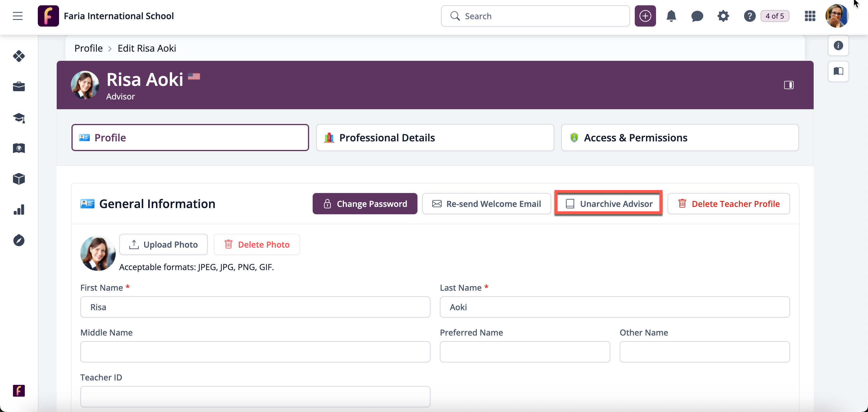This screenshot has width=868, height=412.
Task: Click the Change Password button
Action: [x=365, y=203]
